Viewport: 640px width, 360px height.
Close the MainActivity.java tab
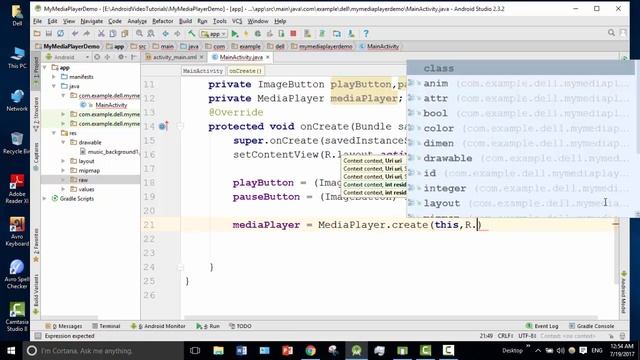(x=268, y=57)
